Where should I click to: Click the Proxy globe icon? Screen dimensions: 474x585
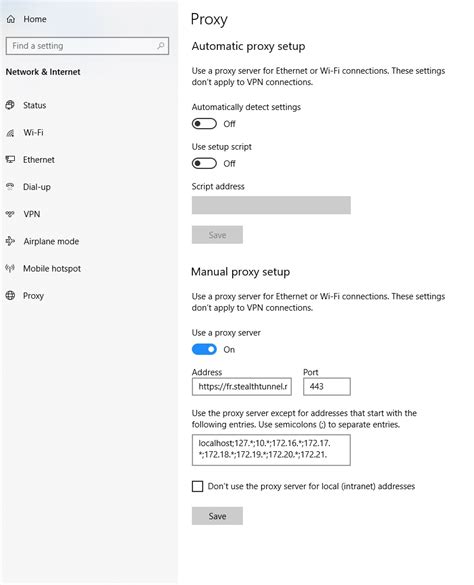(x=10, y=295)
